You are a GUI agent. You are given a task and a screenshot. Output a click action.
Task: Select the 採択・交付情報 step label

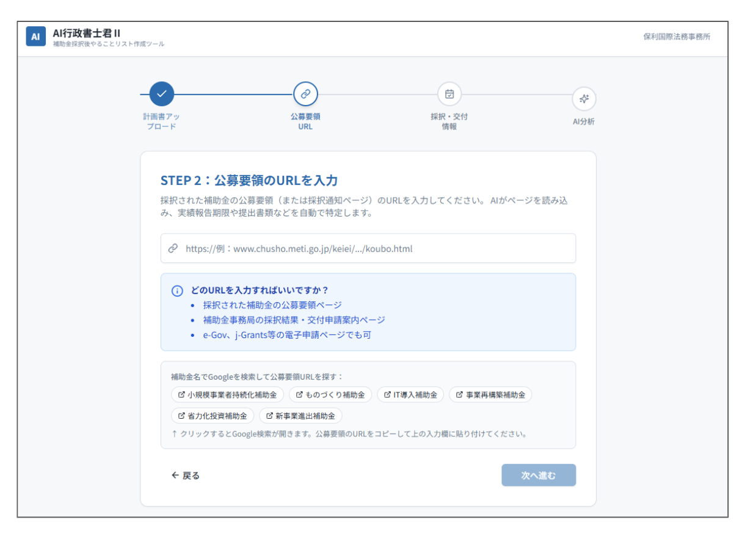(449, 121)
